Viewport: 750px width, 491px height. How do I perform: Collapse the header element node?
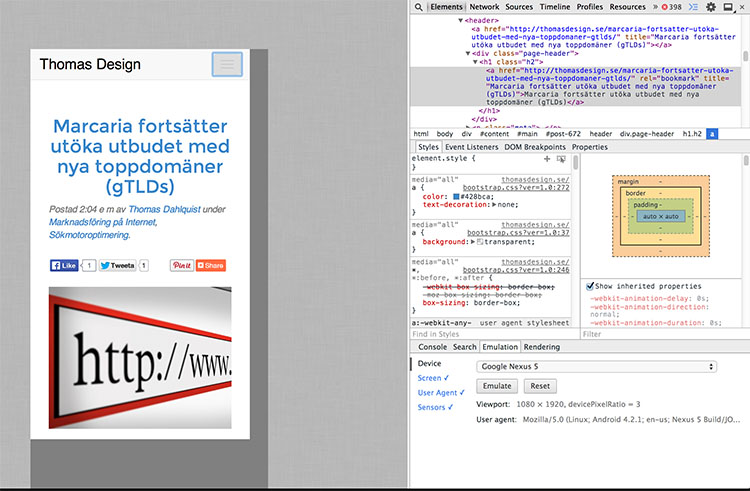461,21
